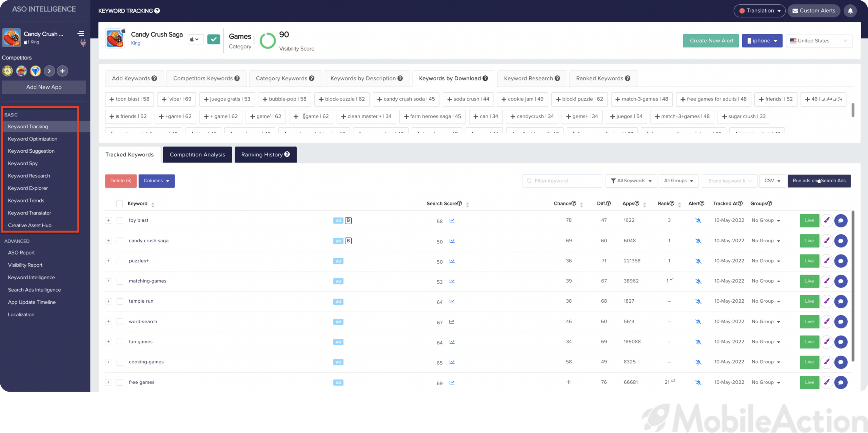Open the diamond competitor app icon
This screenshot has height=433, width=868.
click(x=35, y=71)
